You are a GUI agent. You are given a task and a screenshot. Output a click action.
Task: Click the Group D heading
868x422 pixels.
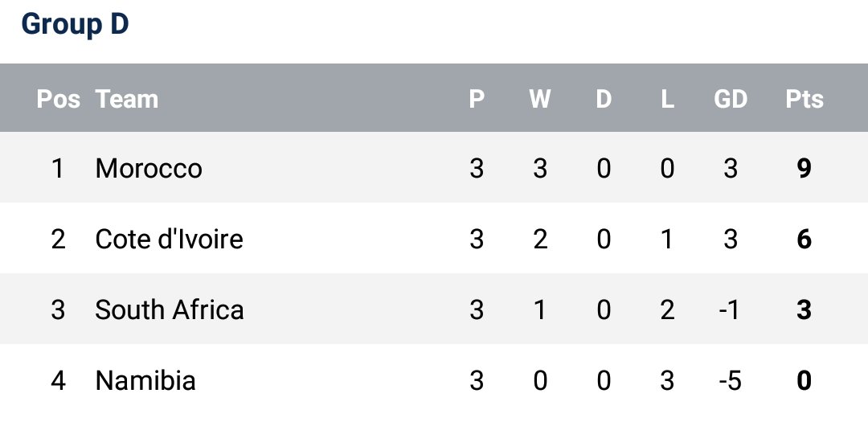click(75, 25)
